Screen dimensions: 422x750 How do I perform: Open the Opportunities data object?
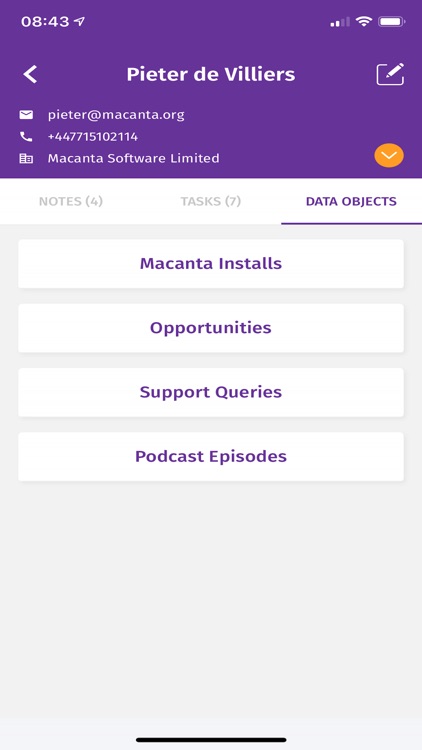point(211,328)
